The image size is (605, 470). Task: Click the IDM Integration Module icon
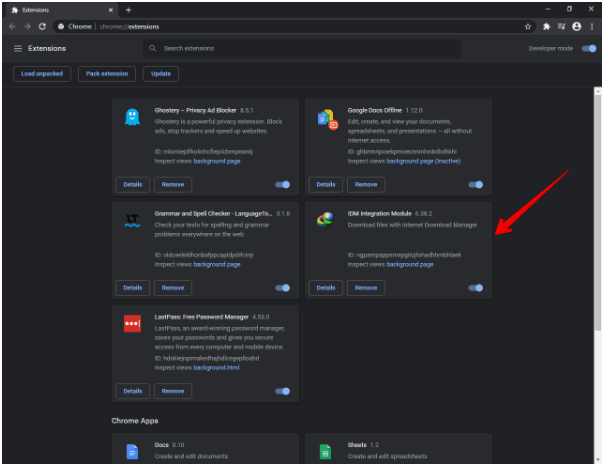coord(325,220)
